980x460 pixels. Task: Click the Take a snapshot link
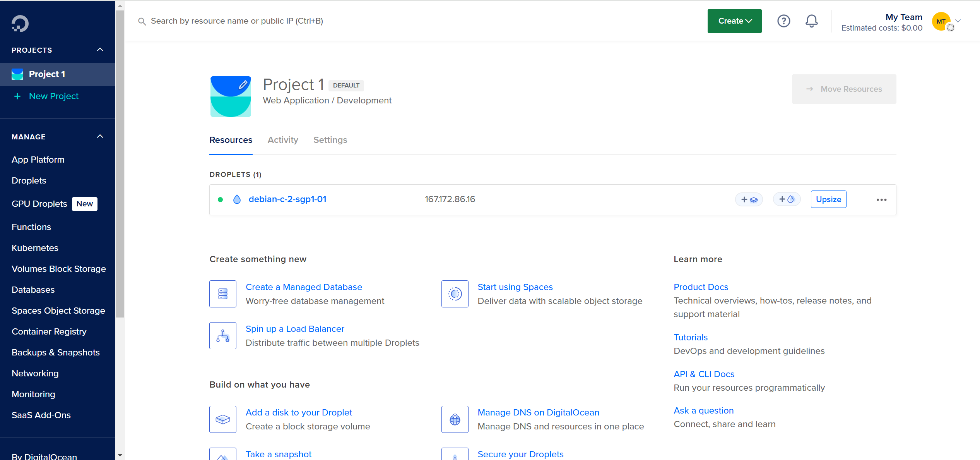(279, 454)
